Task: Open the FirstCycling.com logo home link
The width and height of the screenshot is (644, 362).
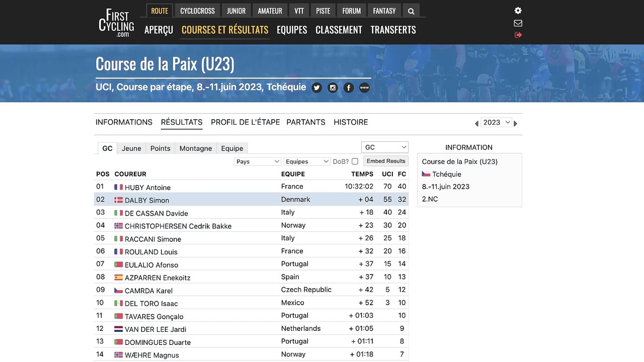Action: point(116,23)
